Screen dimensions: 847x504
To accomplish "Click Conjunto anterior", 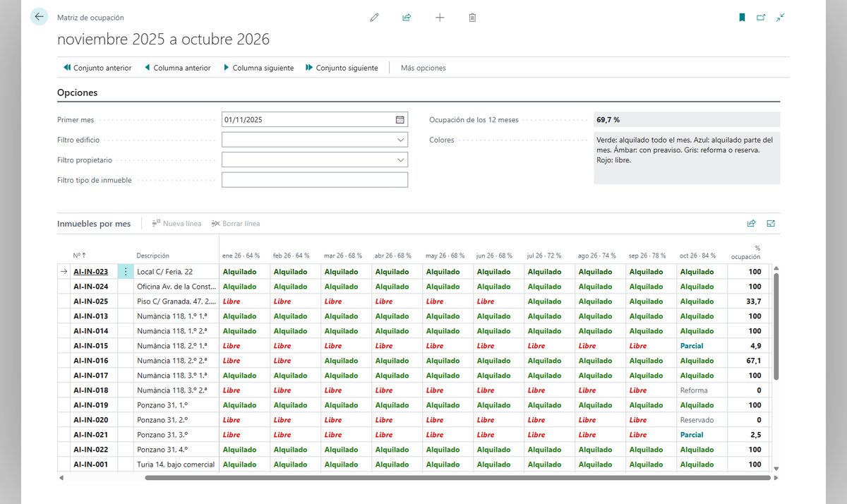I will click(x=97, y=68).
